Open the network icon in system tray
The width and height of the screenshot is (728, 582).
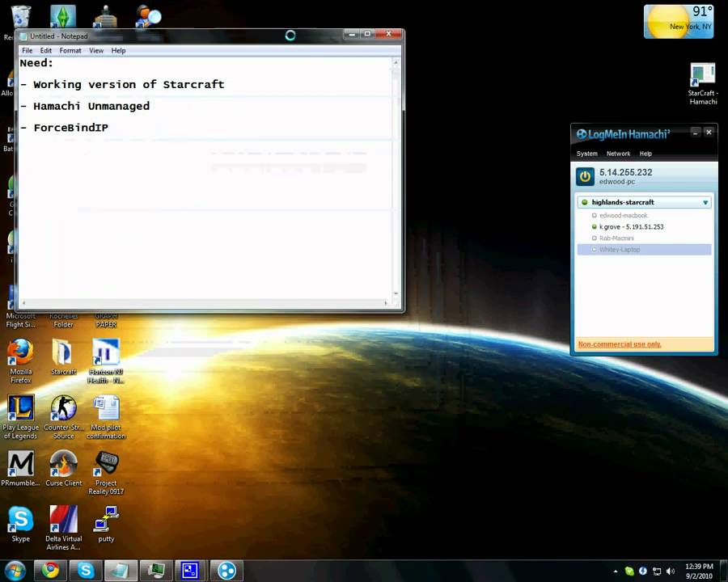click(657, 571)
